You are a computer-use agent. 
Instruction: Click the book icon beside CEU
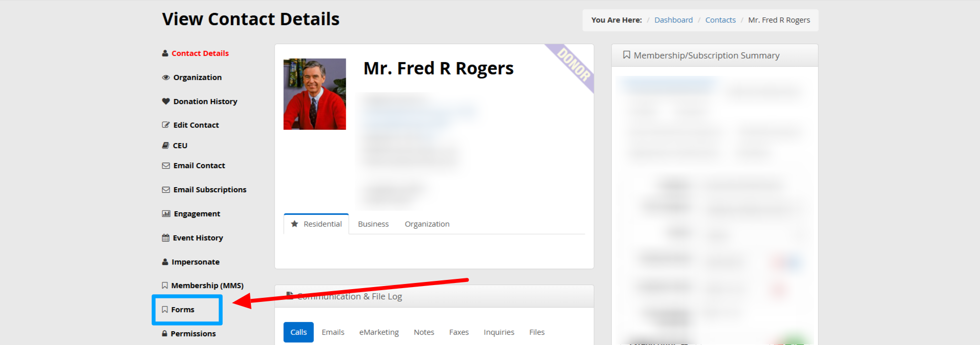click(166, 146)
